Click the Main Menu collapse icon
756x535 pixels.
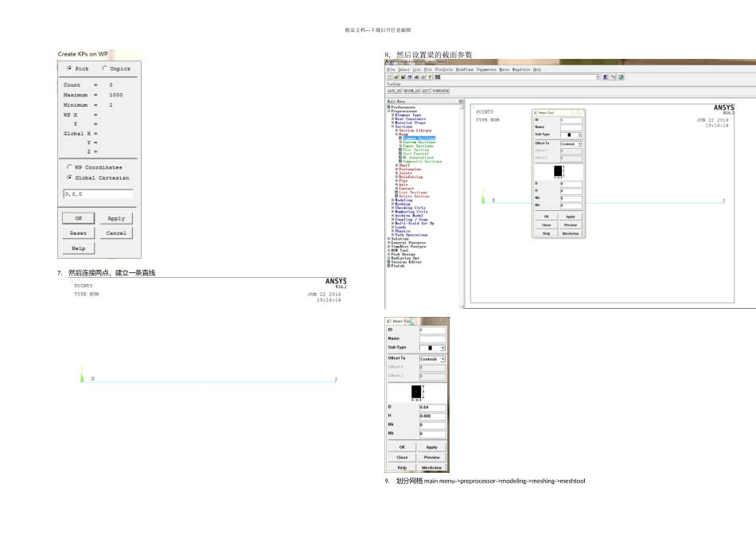pyautogui.click(x=461, y=101)
